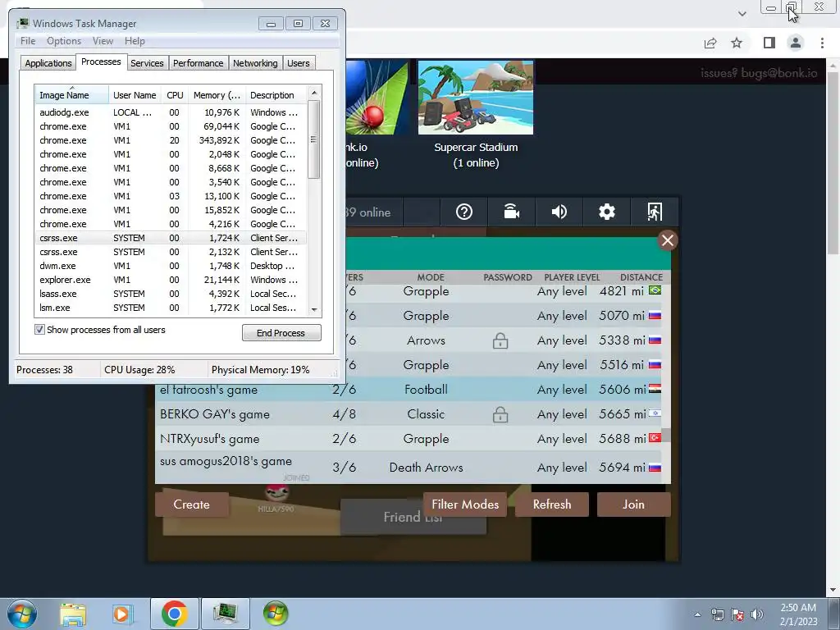This screenshot has height=630, width=840.
Task: Select chrome.exe row using 343,892 K memory
Action: pos(171,140)
